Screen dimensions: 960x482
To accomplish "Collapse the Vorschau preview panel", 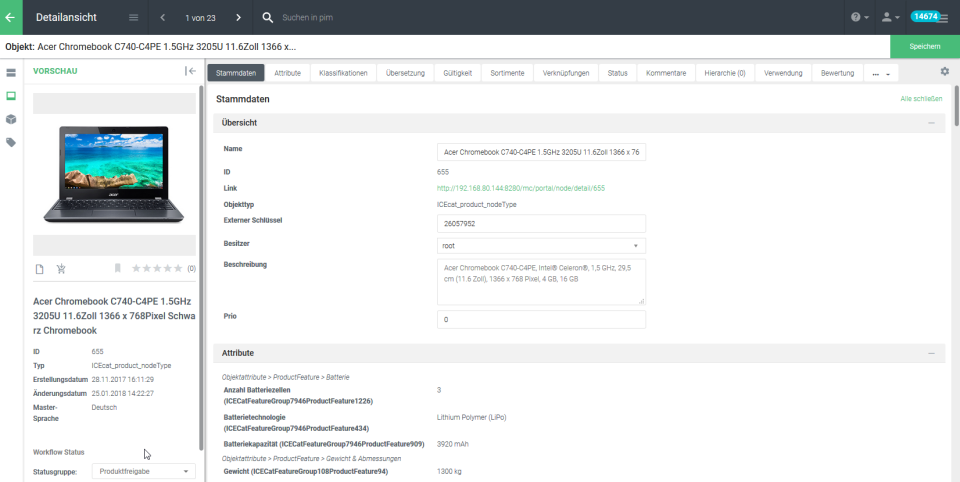I will pos(190,71).
